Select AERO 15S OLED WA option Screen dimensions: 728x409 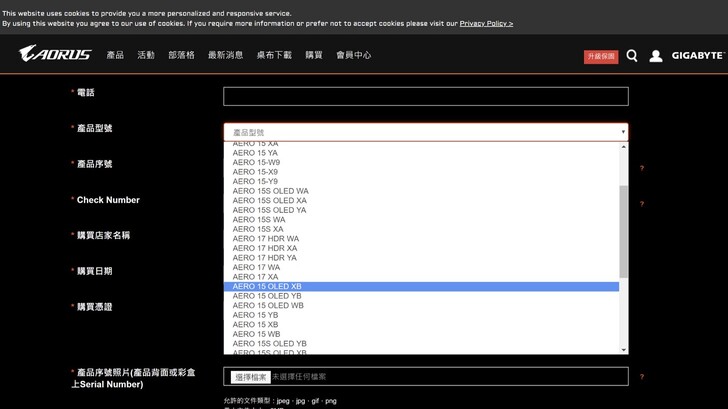(421, 191)
